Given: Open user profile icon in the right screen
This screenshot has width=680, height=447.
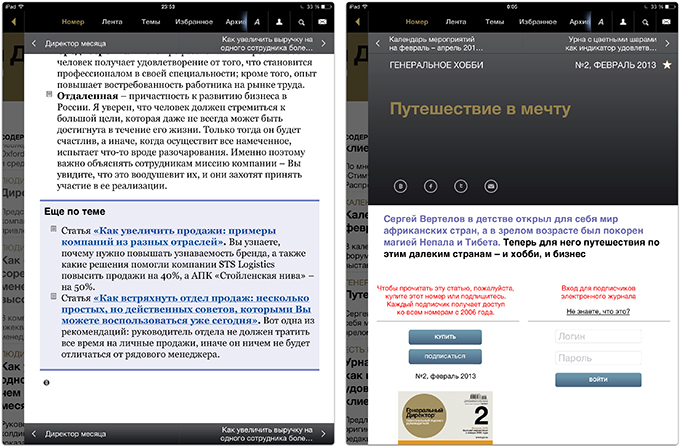Looking at the screenshot, I should click(623, 22).
